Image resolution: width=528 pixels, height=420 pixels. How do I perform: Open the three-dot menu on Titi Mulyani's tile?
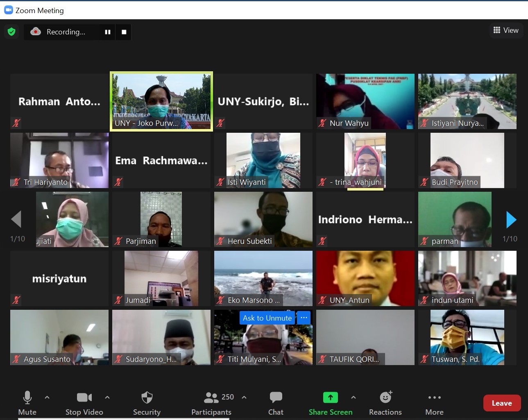coord(304,318)
